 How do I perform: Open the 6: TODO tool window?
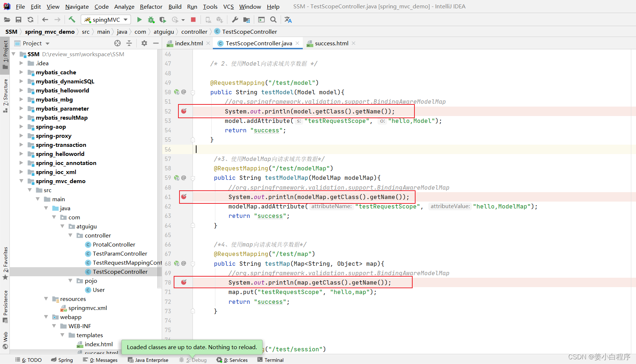coord(29,360)
